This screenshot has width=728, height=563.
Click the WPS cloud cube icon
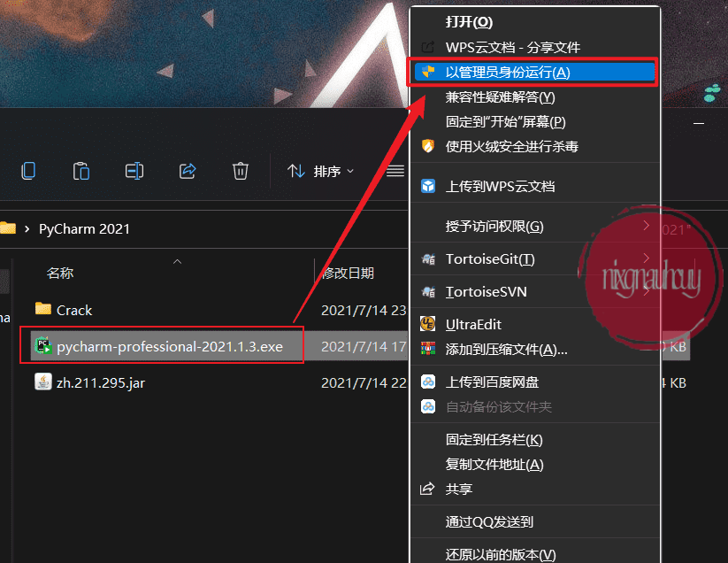coord(428,186)
